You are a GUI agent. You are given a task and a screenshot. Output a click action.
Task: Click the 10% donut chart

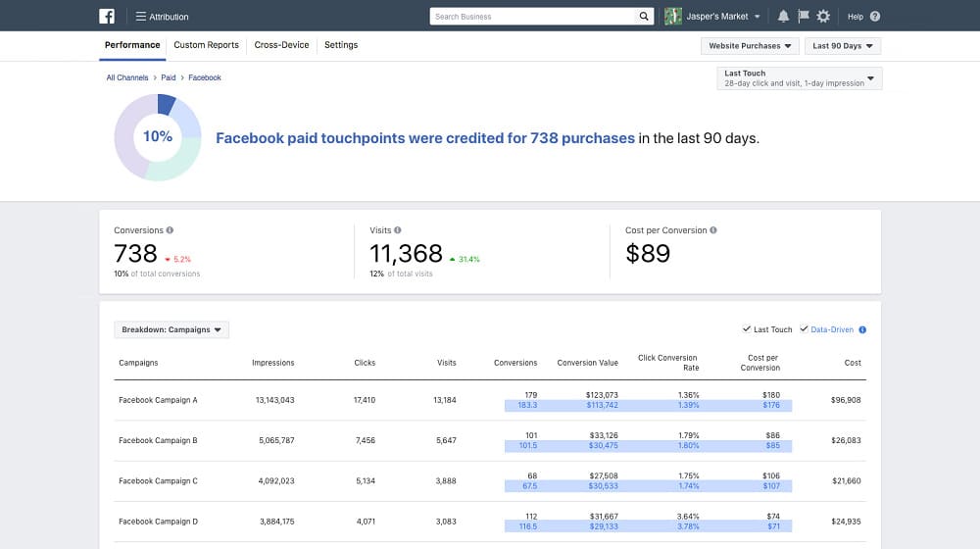click(158, 137)
